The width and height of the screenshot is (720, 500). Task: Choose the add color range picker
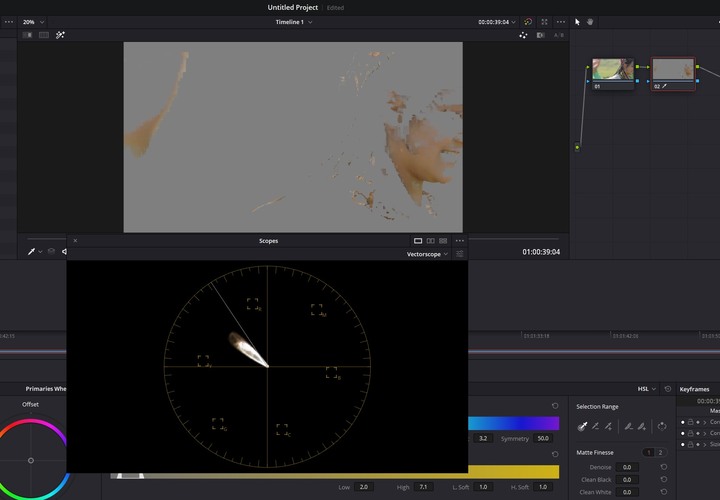tap(608, 427)
